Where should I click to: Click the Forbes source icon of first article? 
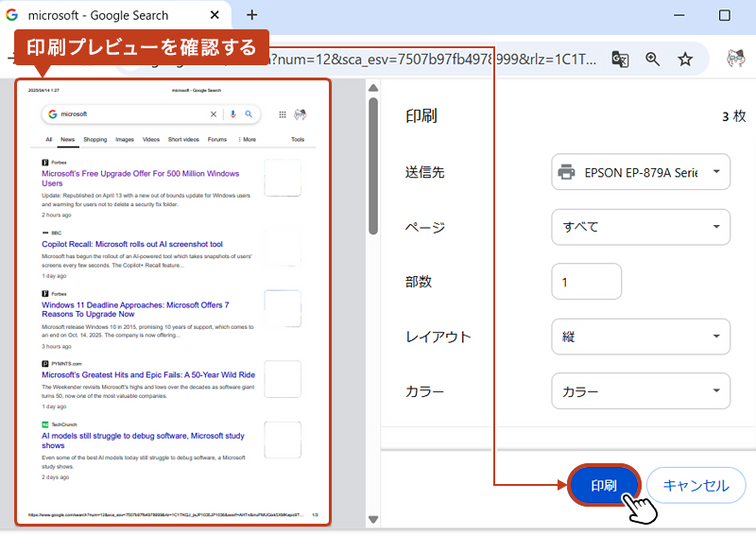click(x=44, y=163)
